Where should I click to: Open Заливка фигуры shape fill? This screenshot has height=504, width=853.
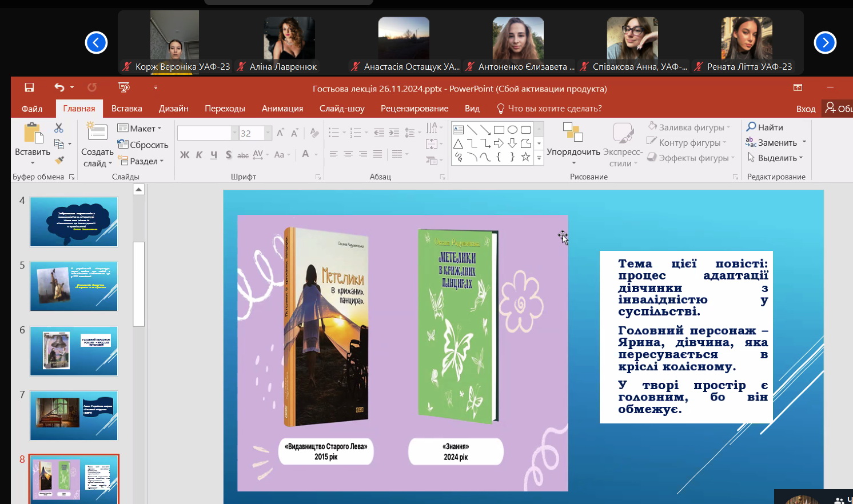(x=690, y=127)
